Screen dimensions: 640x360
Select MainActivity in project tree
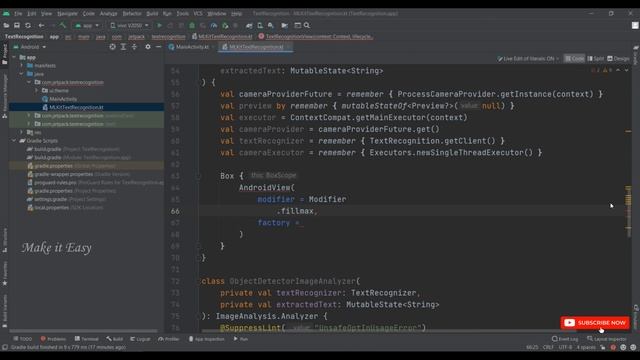tap(60, 99)
